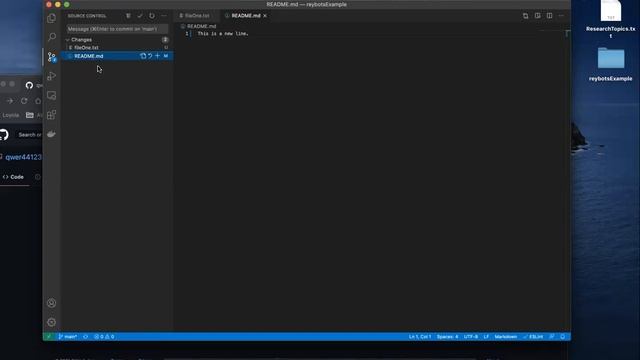Click the README.md breadcrumb
Viewport: 640px width, 360px height.
[x=201, y=26]
